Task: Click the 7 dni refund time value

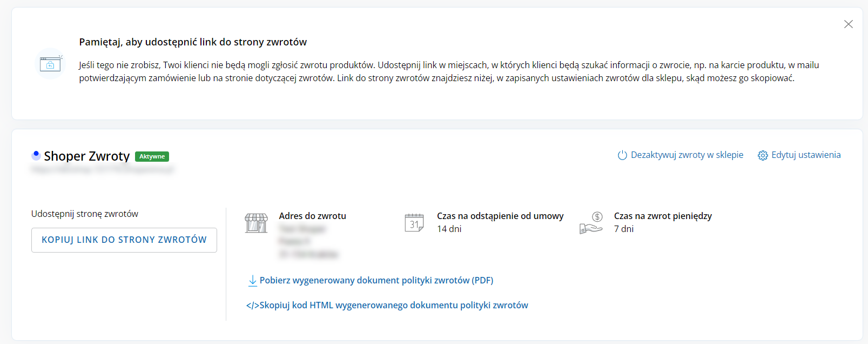Action: pyautogui.click(x=623, y=229)
